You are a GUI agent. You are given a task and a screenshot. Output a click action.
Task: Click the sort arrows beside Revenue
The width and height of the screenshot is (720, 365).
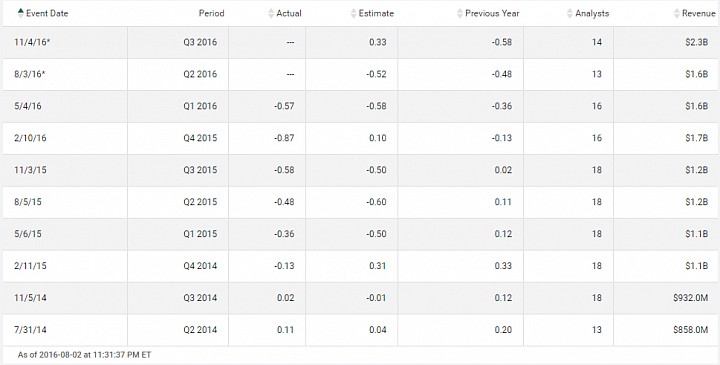click(677, 13)
